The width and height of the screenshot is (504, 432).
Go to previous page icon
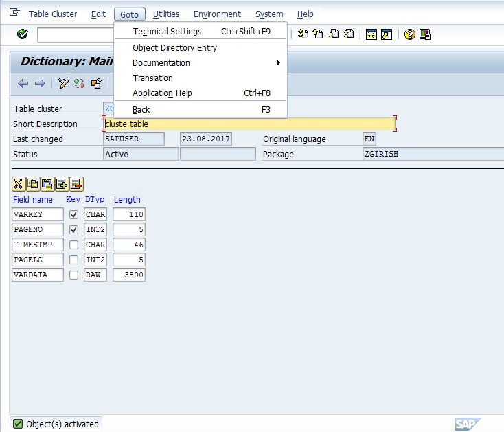(x=318, y=34)
